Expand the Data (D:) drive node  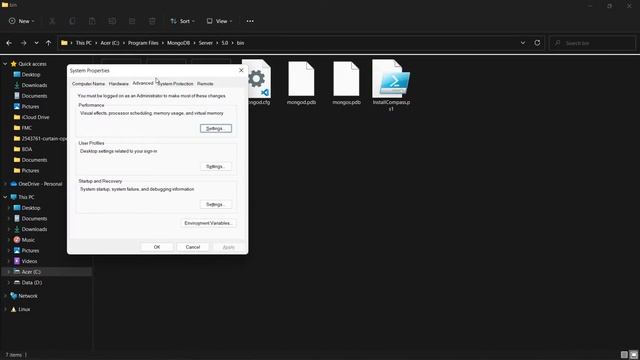9,282
